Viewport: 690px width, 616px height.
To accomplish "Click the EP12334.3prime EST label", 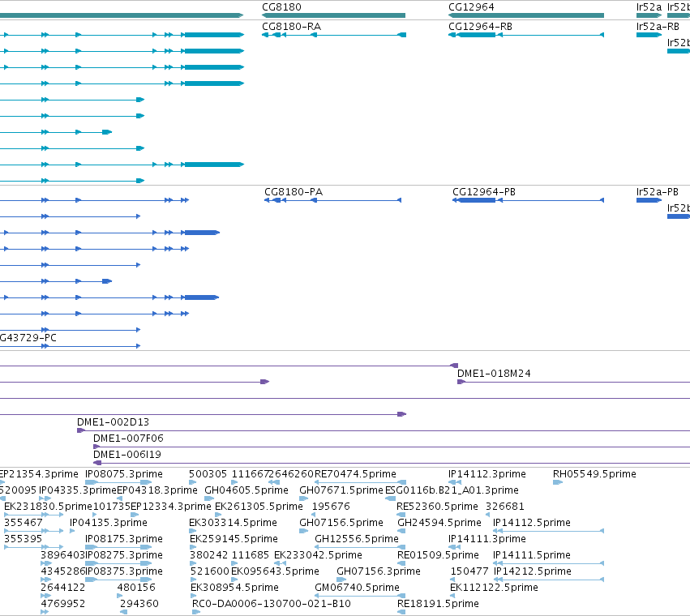I will click(171, 507).
